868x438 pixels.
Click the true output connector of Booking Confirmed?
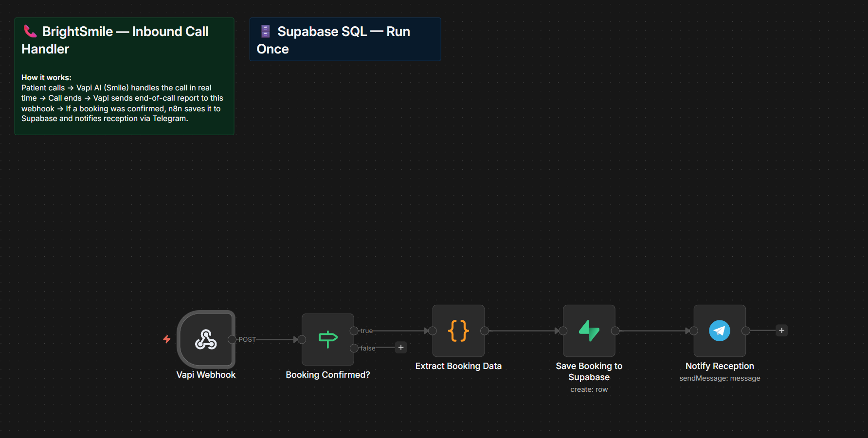tap(354, 331)
